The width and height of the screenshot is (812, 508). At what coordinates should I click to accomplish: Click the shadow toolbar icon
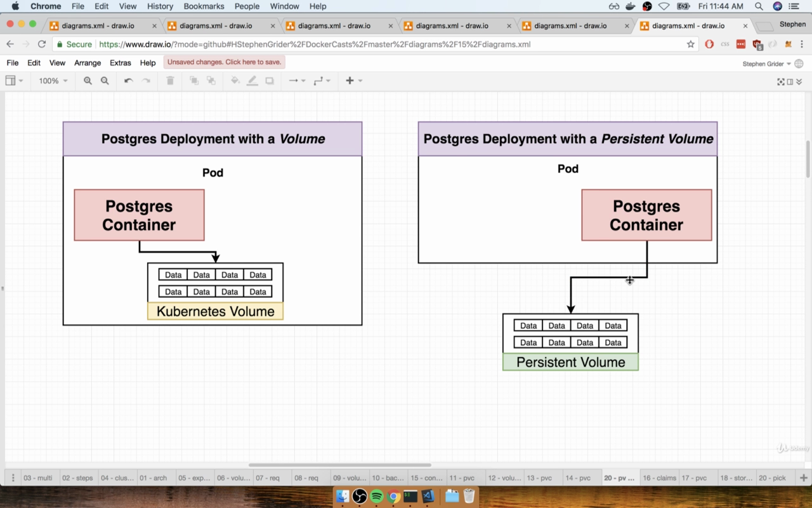point(270,81)
